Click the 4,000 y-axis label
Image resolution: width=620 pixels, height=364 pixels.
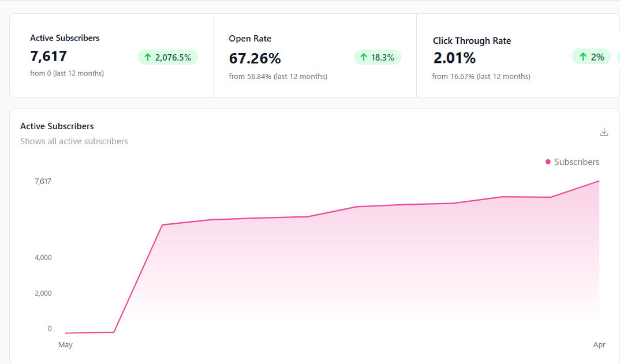pos(43,258)
